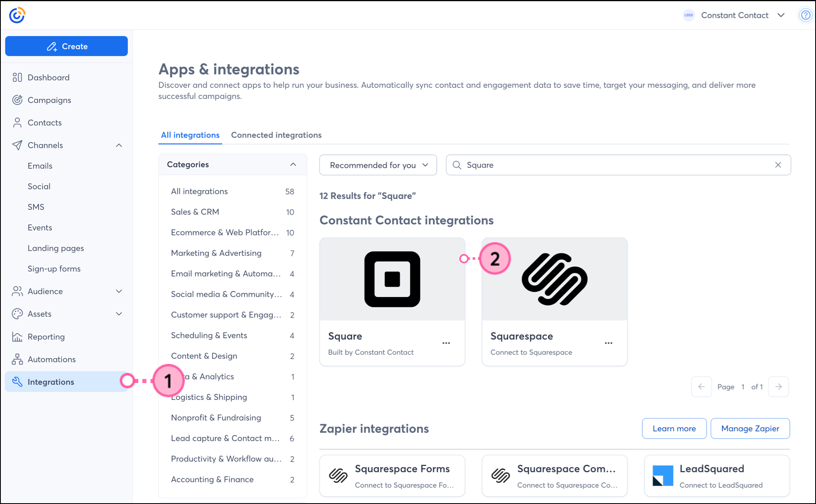The height and width of the screenshot is (504, 816).
Task: Click the '12 Results for "Square"' text
Action: (367, 196)
